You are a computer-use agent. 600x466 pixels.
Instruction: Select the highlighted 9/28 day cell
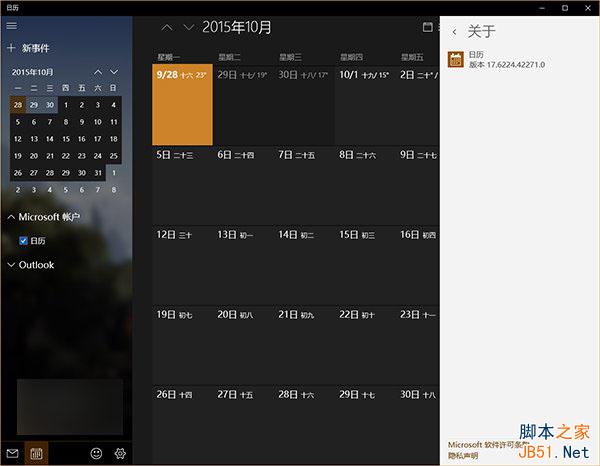[x=183, y=105]
